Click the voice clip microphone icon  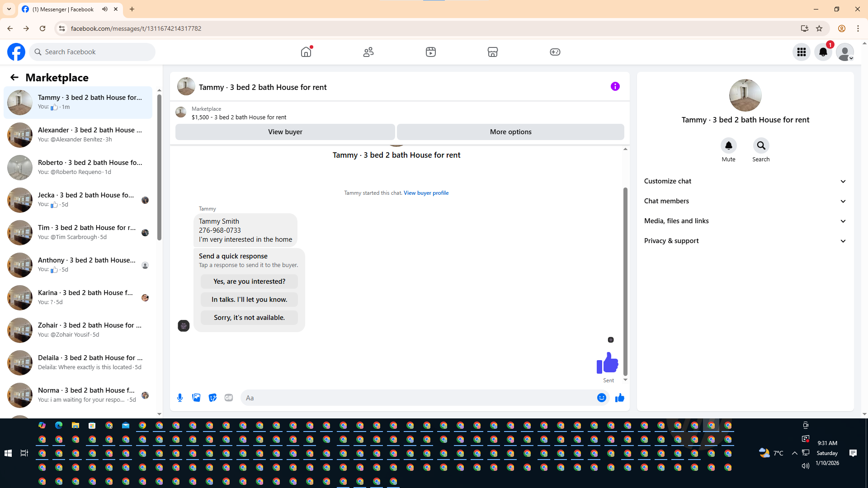click(x=180, y=398)
